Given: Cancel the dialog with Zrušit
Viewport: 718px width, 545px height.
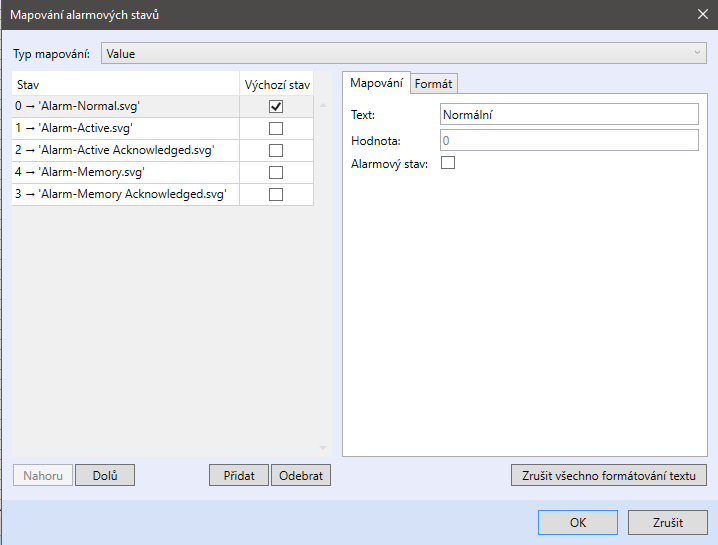Looking at the screenshot, I should point(668,523).
